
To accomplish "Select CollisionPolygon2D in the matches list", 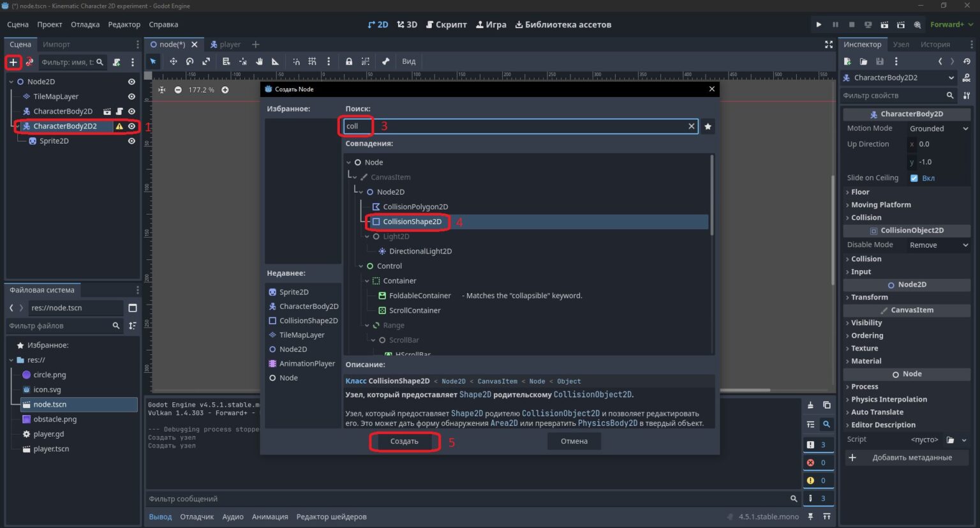I will coord(415,207).
